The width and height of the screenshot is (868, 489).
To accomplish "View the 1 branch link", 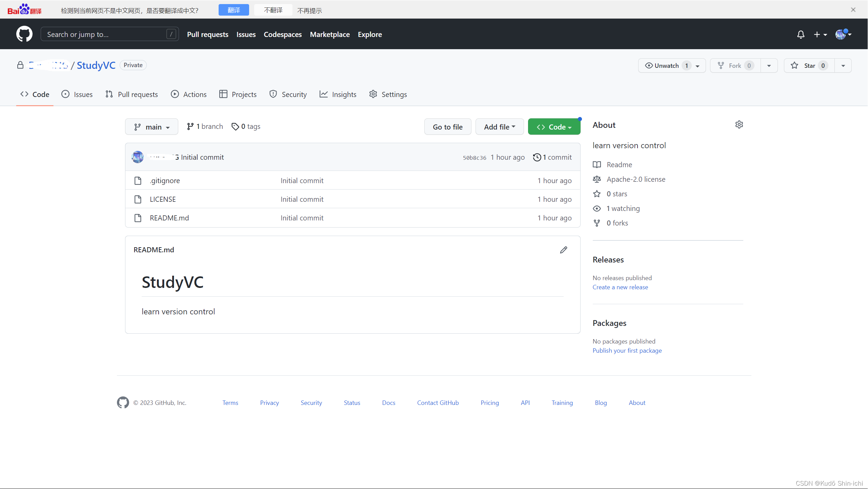I will [205, 126].
